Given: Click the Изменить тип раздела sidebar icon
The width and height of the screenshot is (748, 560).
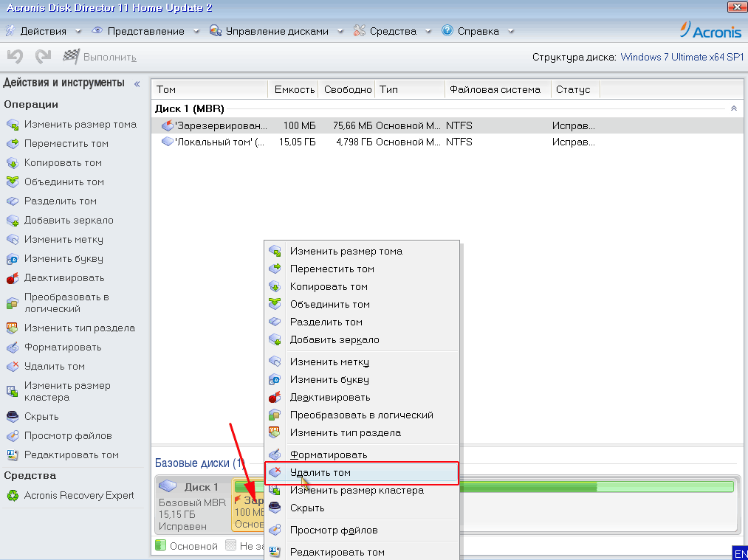Looking at the screenshot, I should pos(13,328).
